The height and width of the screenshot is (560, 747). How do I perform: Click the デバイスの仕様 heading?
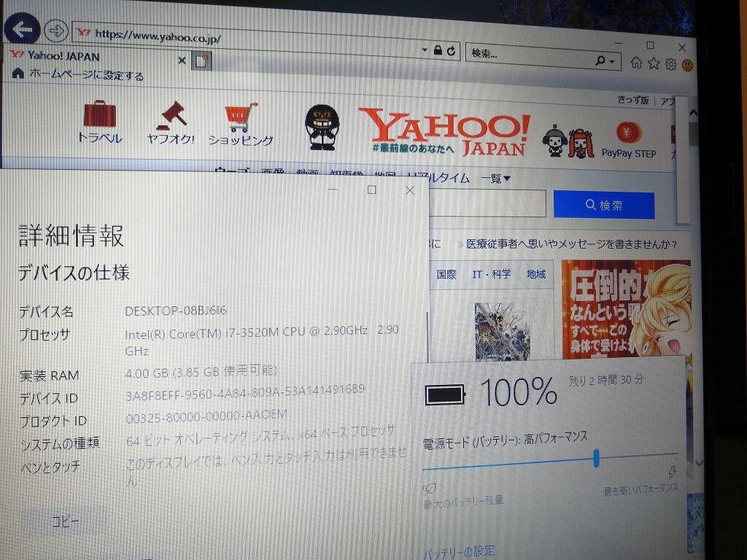[74, 273]
